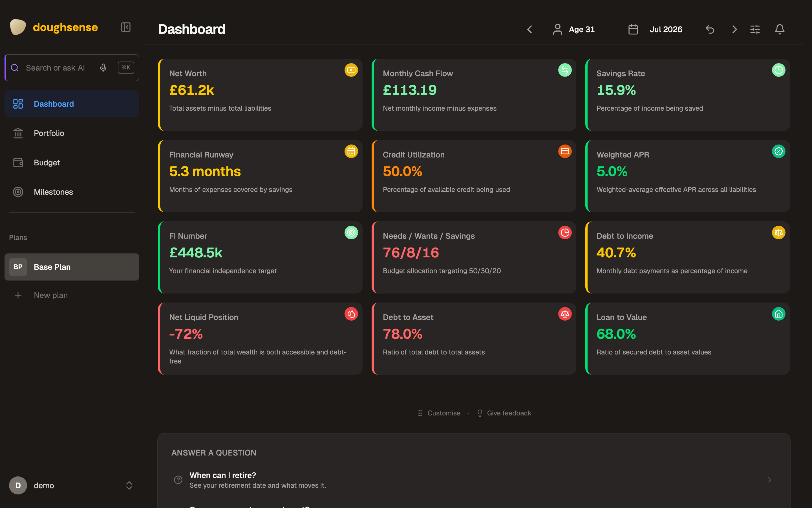Open the Weighted APR 5.0% value
The height and width of the screenshot is (508, 812).
tap(612, 171)
